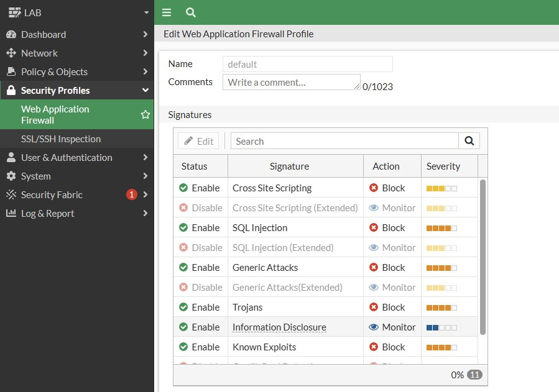This screenshot has height=392, width=559.
Task: Select SQL Injection (Extended) signature text
Action: coord(283,247)
